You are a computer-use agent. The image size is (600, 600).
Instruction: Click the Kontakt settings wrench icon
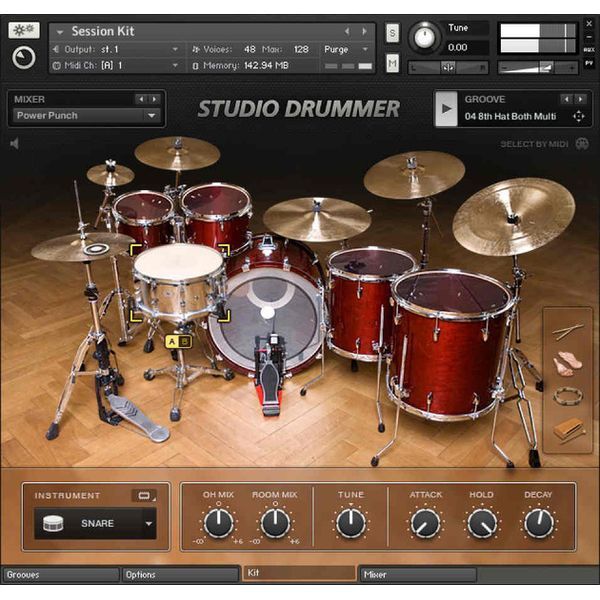[x=23, y=31]
